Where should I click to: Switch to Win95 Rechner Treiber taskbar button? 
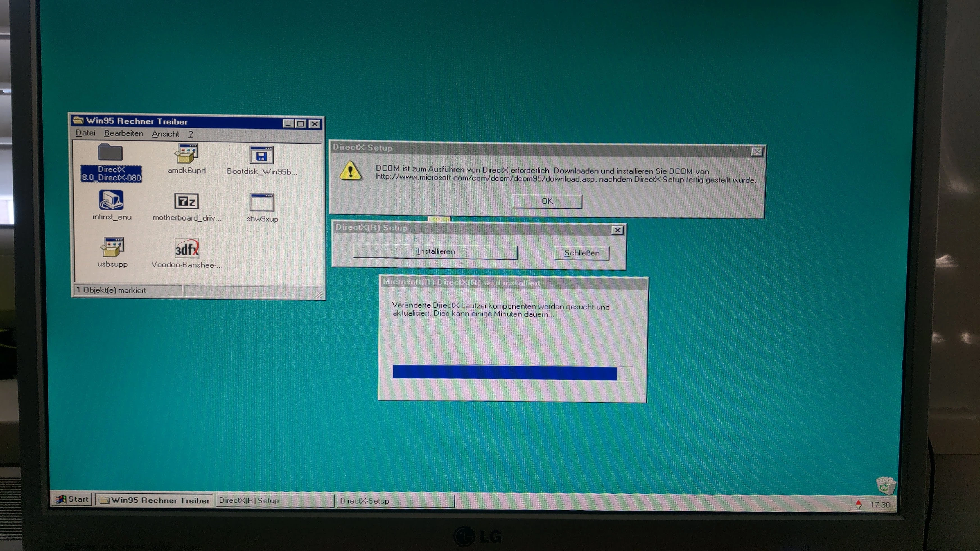[154, 500]
